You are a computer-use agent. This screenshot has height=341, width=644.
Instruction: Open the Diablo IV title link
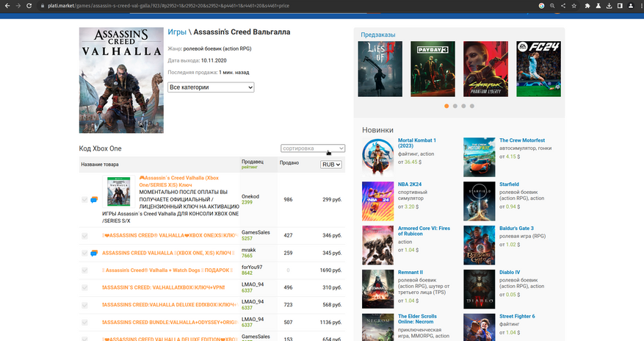click(x=510, y=273)
